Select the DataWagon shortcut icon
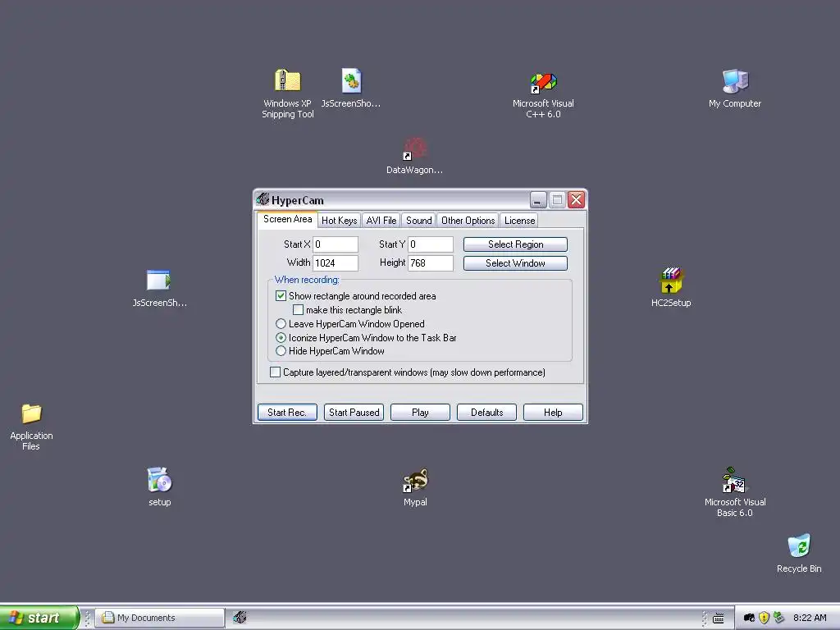The width and height of the screenshot is (840, 630). tap(414, 148)
